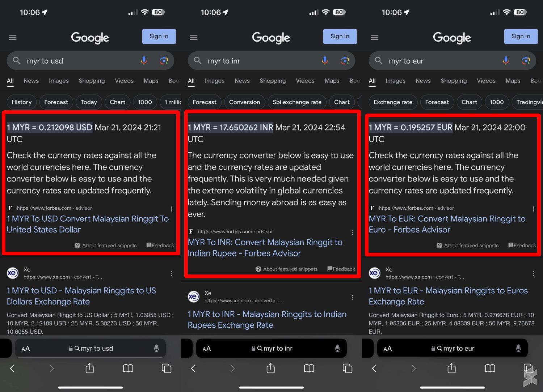Tap the voice search mic in the myr to eur address bar
The image size is (543, 392).
(518, 348)
